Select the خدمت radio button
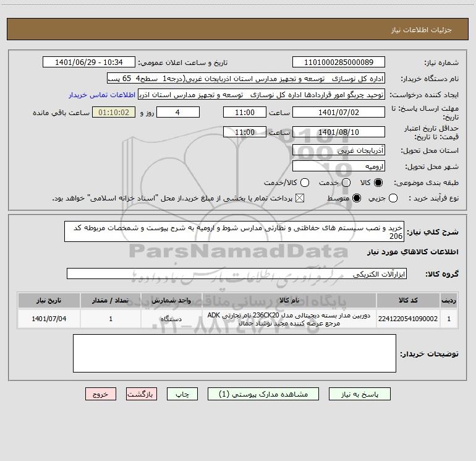The height and width of the screenshot is (461, 476). coord(346,183)
